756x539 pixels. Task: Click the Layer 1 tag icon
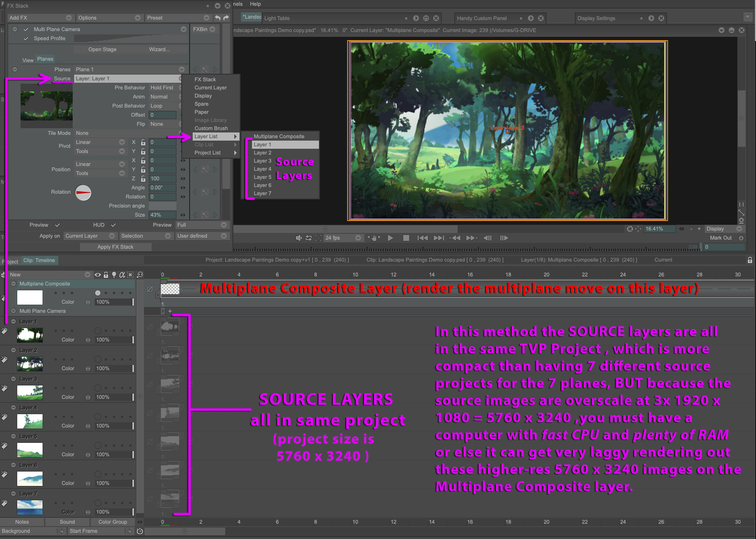(x=4, y=330)
